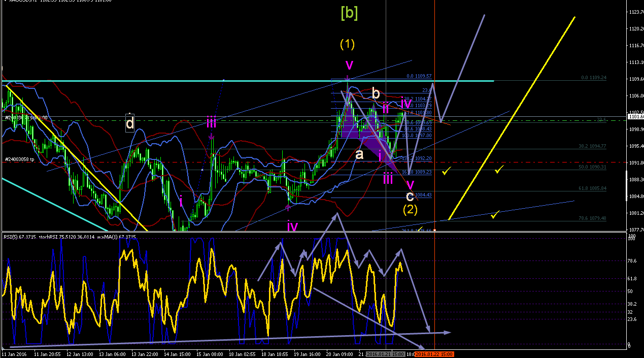Click Fibonacci label 61.8 1085.84

(592, 188)
